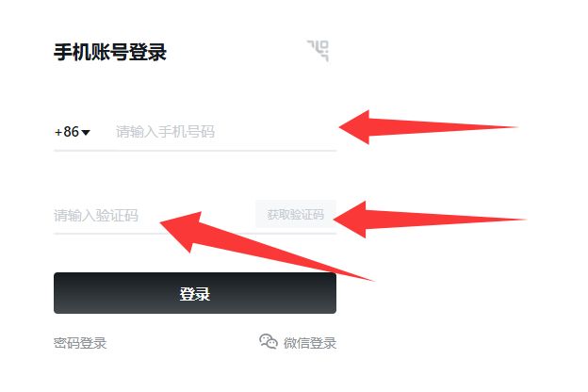Click the dark 登录 button
This screenshot has height=392, width=588.
(195, 293)
